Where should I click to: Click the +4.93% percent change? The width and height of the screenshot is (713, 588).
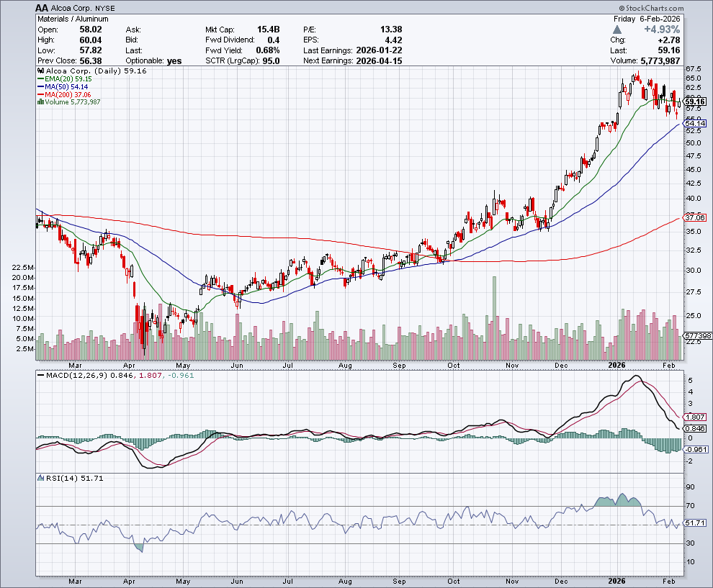(x=662, y=30)
